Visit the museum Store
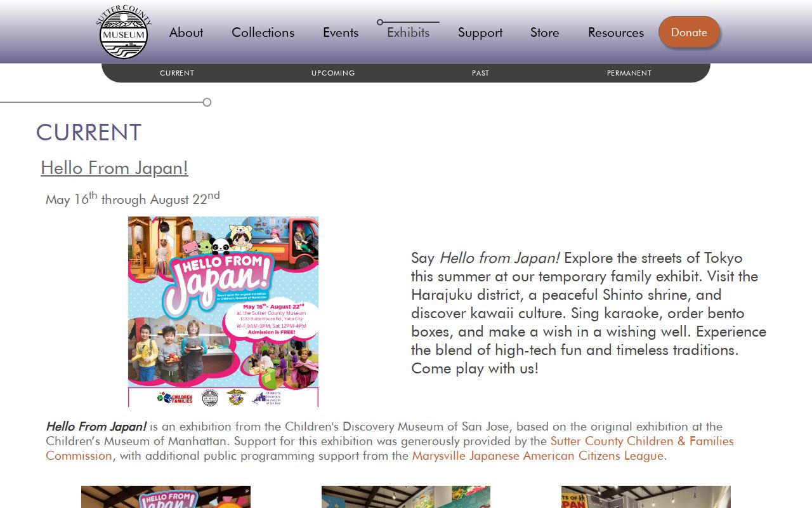 coord(545,32)
